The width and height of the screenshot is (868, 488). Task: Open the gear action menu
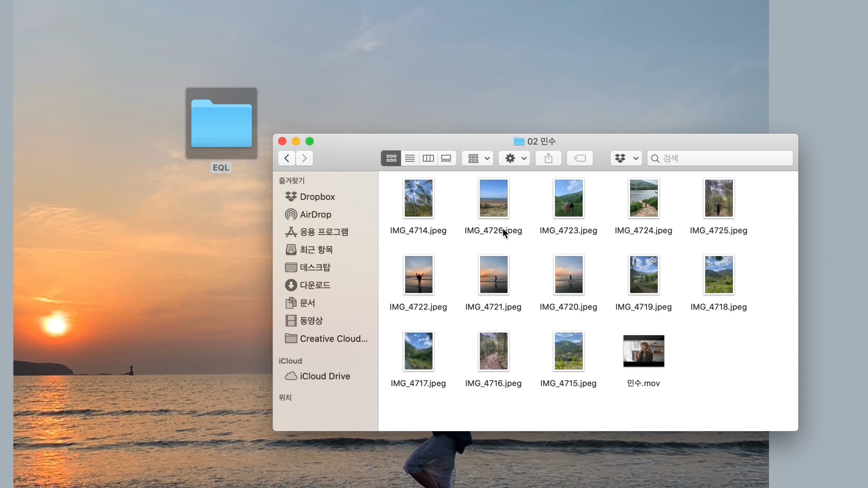(514, 158)
